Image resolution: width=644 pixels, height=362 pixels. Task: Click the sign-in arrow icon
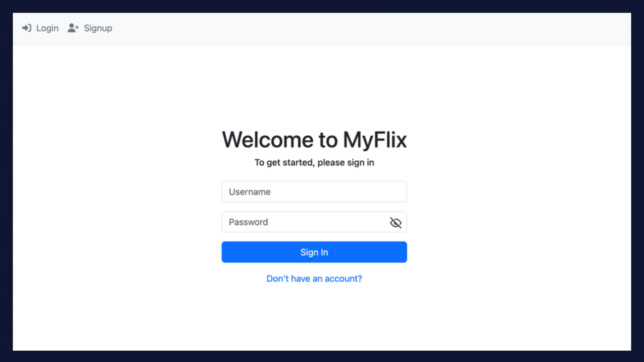(26, 28)
